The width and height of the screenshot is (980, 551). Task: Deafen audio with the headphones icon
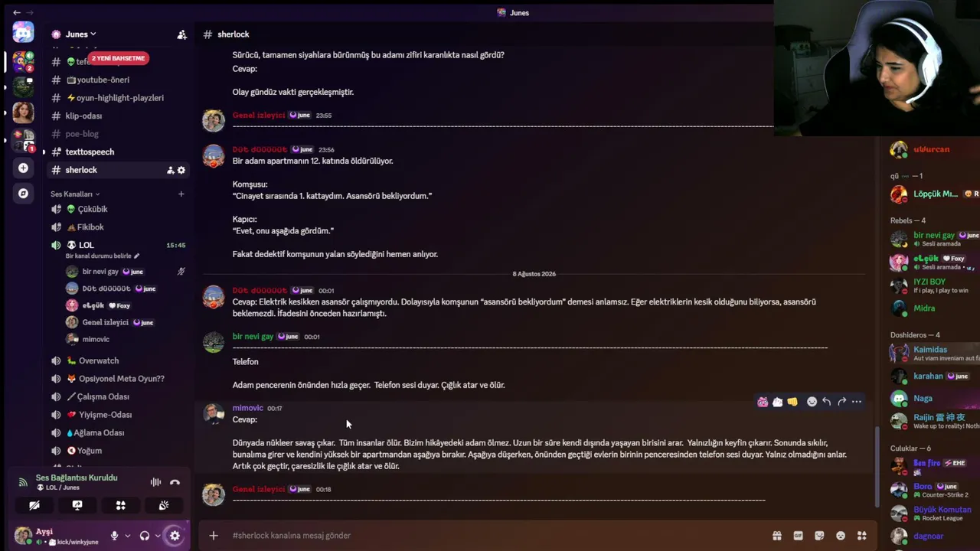tap(144, 536)
